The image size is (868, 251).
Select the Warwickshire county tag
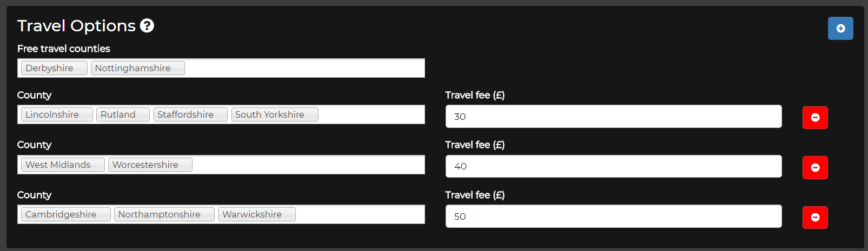(257, 214)
